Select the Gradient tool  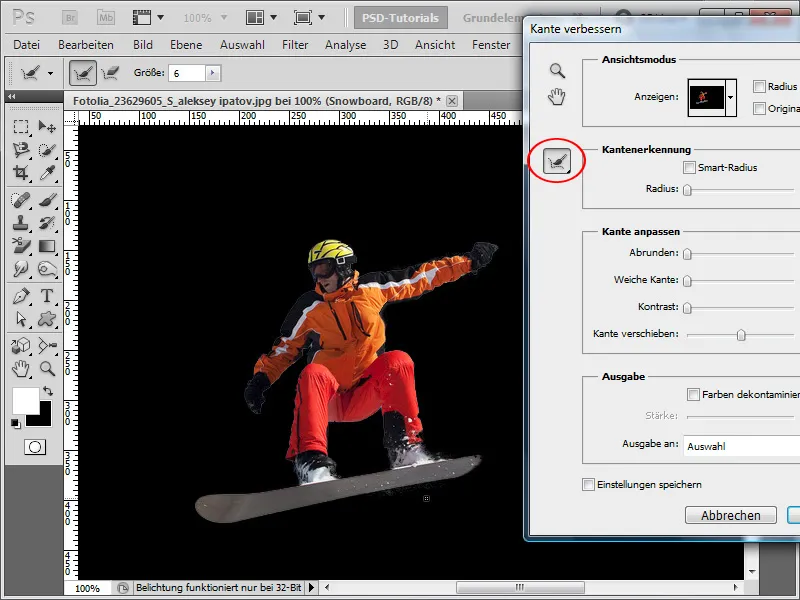(47, 246)
